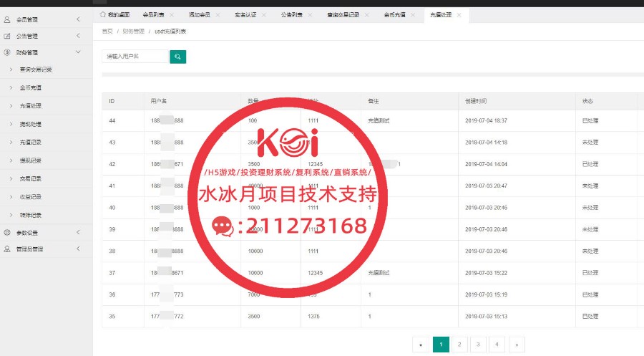Switch to the 查询交易记录 tab

click(343, 15)
